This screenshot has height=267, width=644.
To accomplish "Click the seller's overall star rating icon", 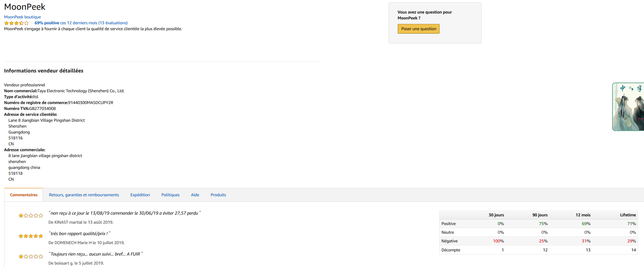I will [16, 23].
